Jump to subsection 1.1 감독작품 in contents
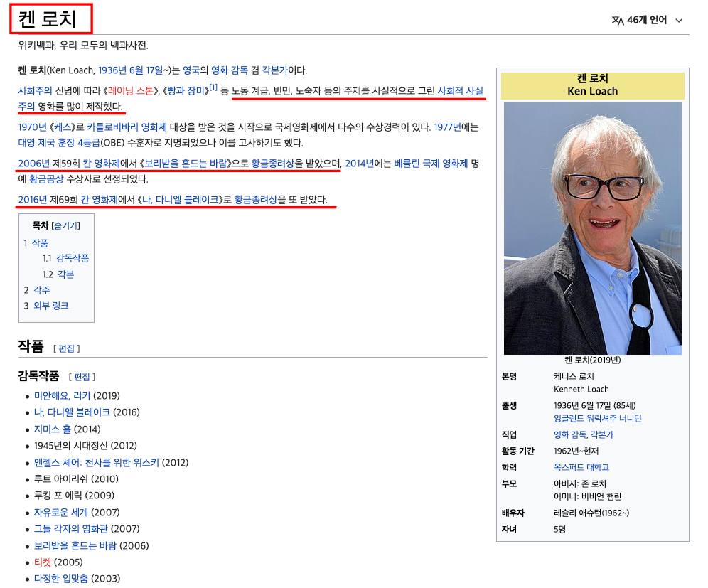The height and width of the screenshot is (588, 708). 73,258
